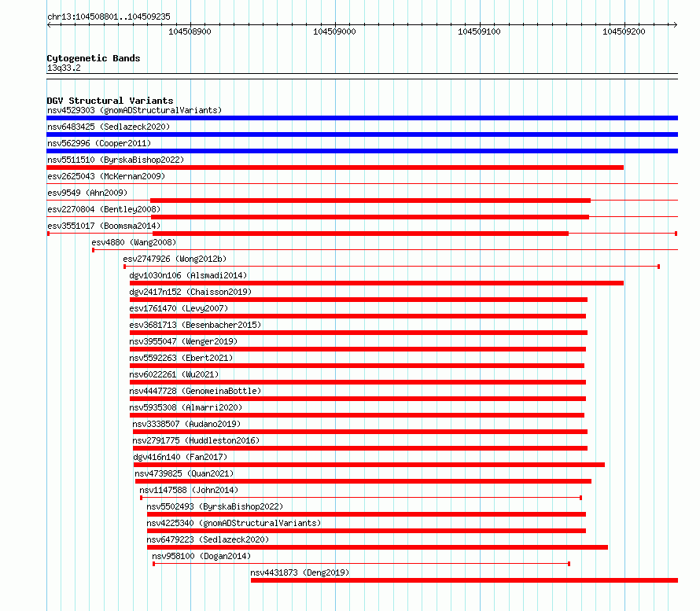
Task: Click the 13q33.2 band label
Action: (x=64, y=68)
